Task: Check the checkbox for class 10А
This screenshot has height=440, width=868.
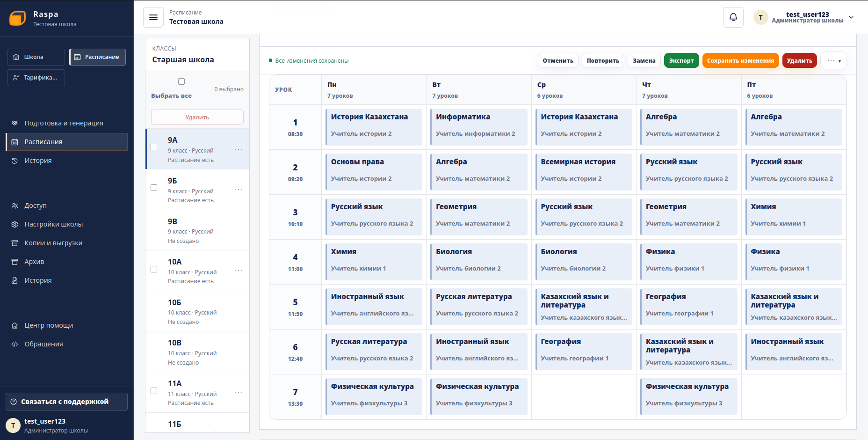Action: point(154,269)
